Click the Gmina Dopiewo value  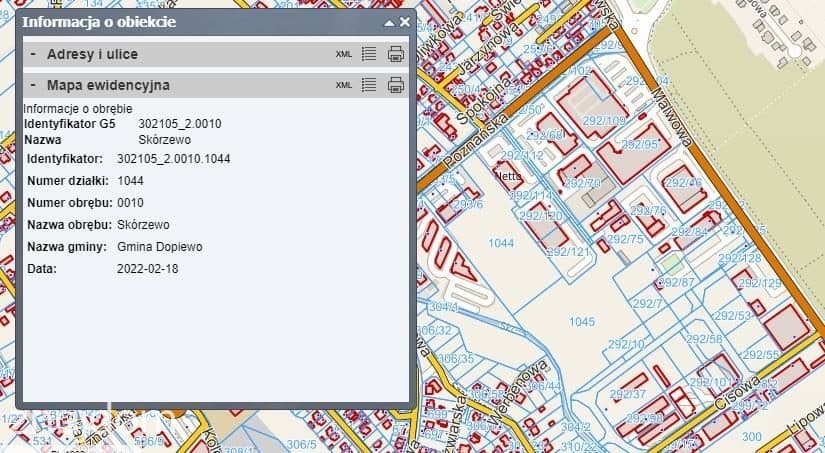[159, 247]
